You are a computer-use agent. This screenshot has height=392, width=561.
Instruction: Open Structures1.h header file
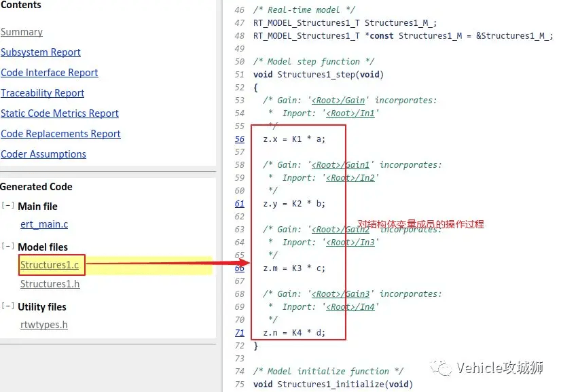pyautogui.click(x=50, y=284)
